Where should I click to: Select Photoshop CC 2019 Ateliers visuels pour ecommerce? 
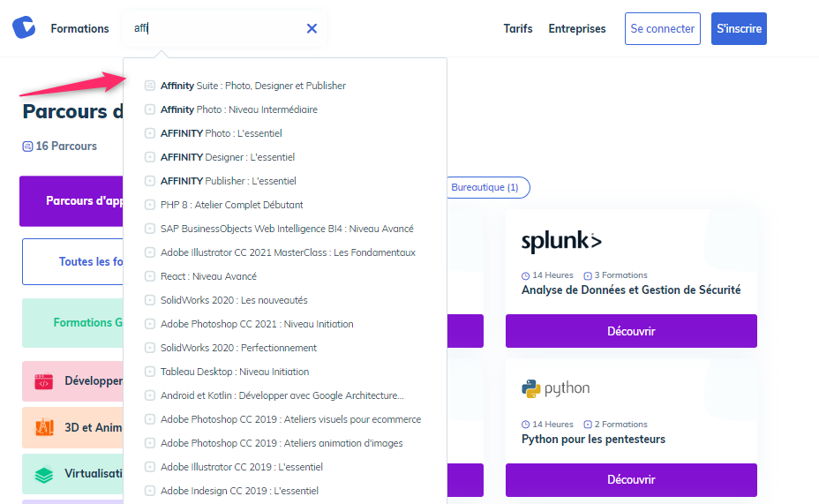point(290,419)
